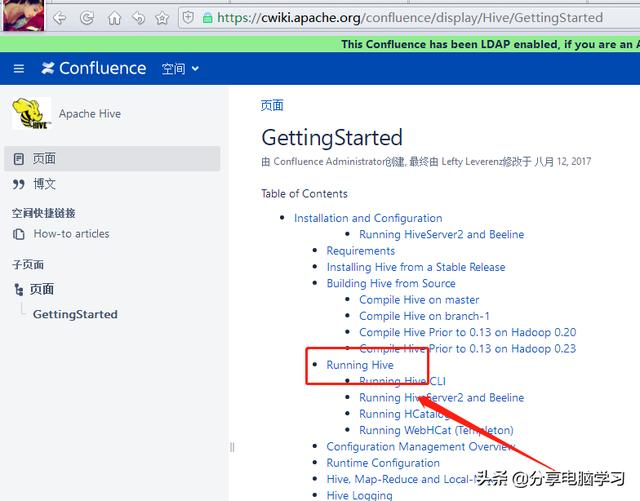Click the user avatar thumbnail in browser corner
Viewport: 640px width, 501px height.
click(x=23, y=15)
